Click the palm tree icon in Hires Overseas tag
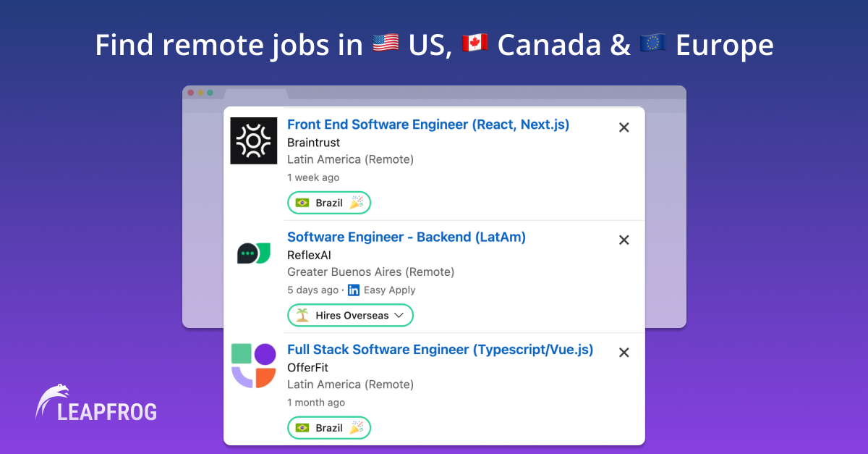Viewport: 868px width, 454px height. point(302,315)
